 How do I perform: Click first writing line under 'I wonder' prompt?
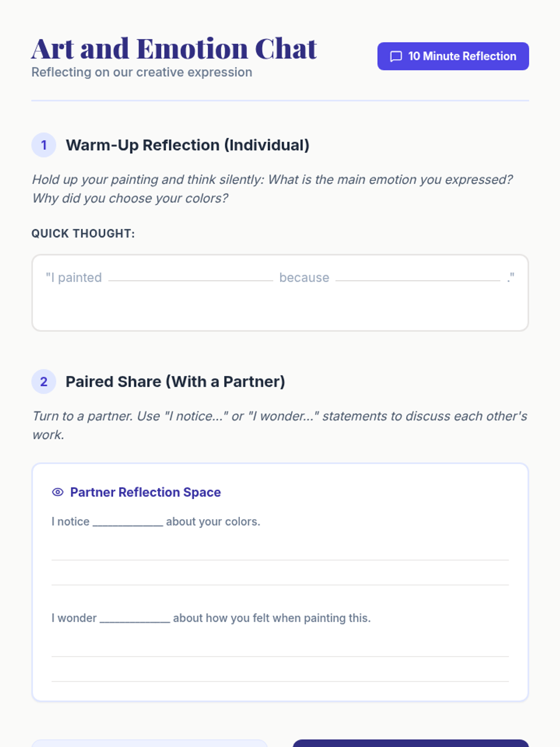280,656
